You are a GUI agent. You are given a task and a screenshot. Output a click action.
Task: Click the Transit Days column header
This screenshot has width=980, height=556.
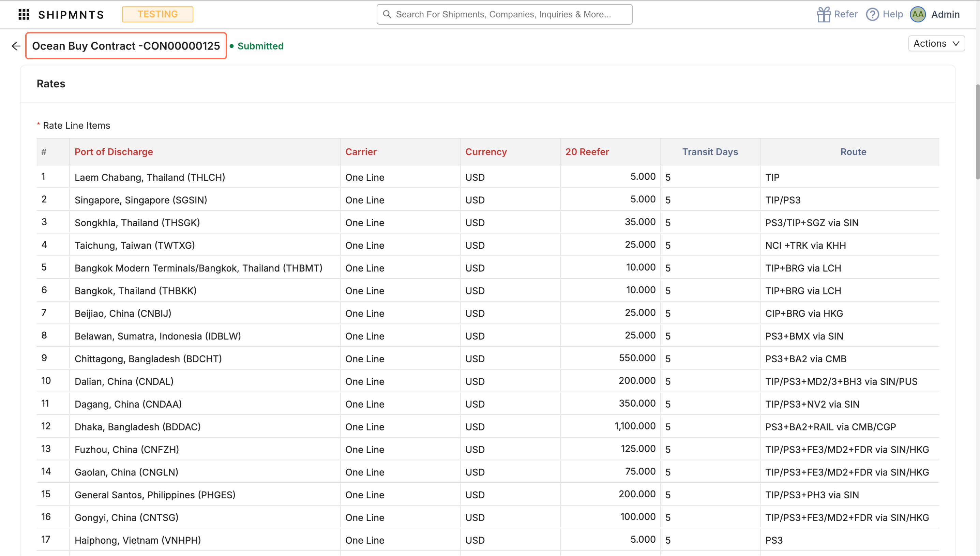pyautogui.click(x=710, y=152)
